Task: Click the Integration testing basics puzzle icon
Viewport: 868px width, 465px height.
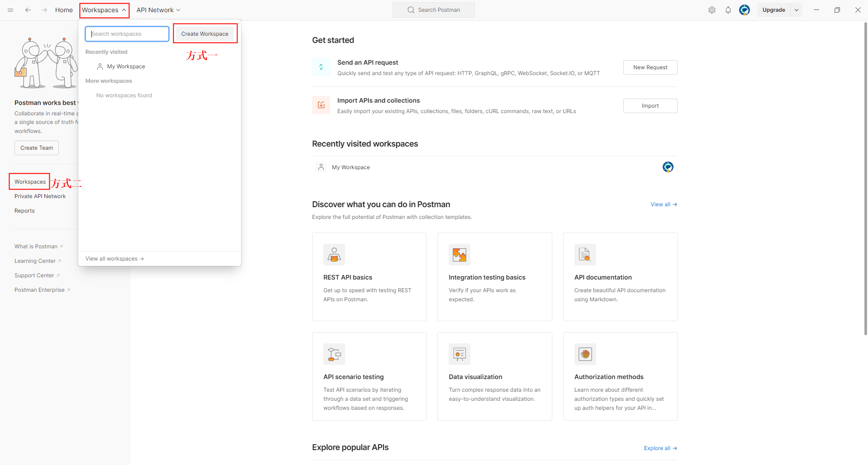Action: point(460,255)
